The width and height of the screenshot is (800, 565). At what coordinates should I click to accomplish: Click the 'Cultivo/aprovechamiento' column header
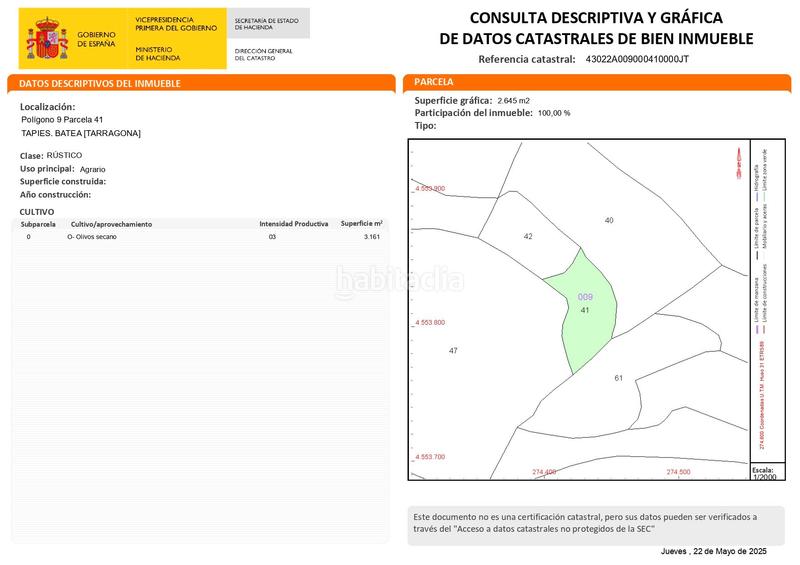point(111,224)
